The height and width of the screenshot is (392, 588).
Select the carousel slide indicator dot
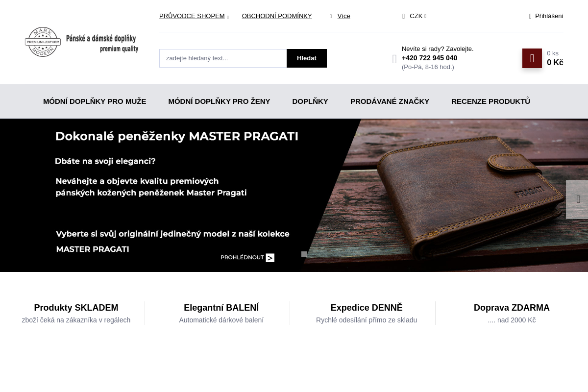(304, 254)
